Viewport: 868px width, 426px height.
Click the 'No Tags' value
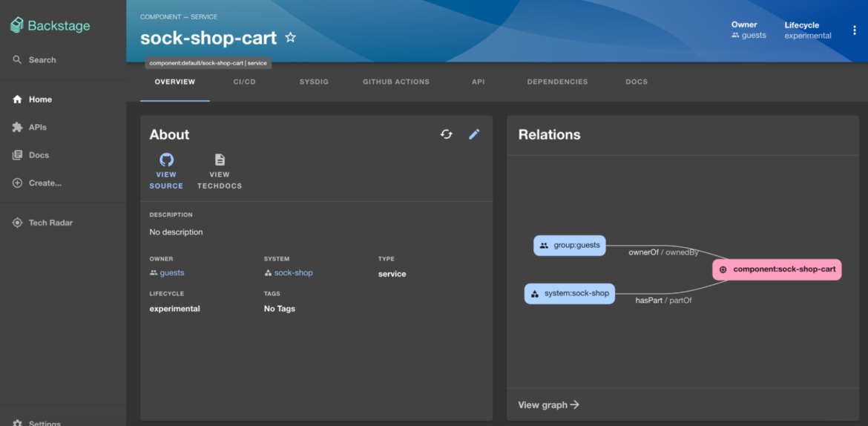(280, 309)
